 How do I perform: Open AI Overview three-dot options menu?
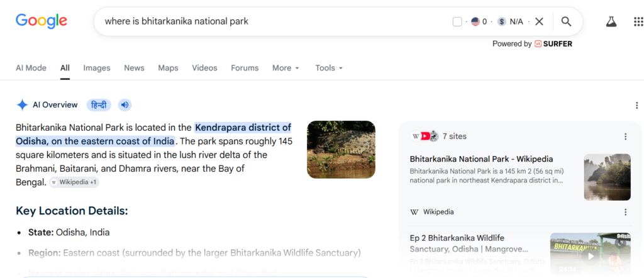pos(636,105)
